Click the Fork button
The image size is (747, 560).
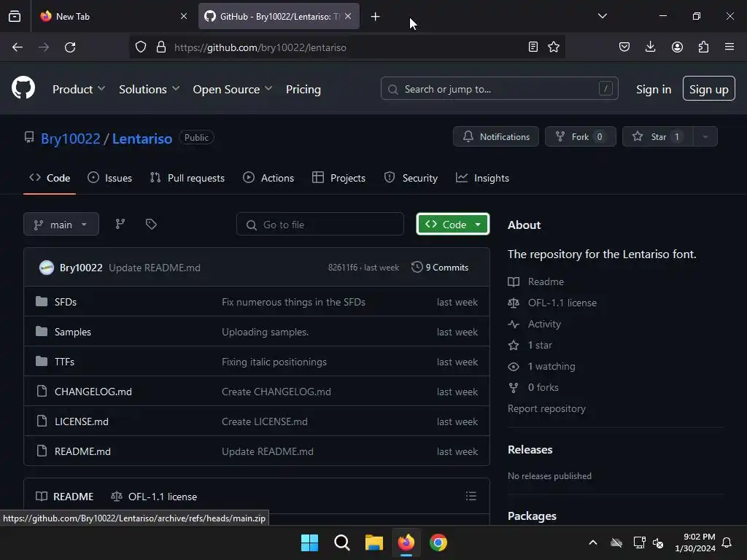580,136
